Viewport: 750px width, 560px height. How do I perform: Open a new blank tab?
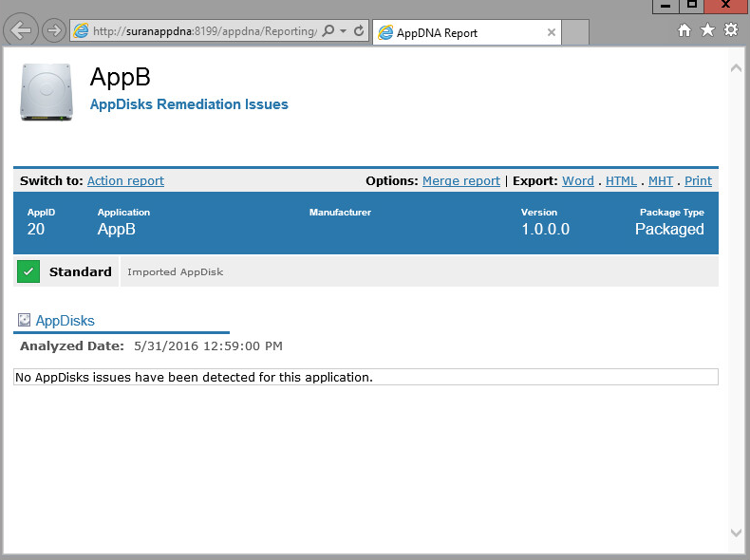click(x=575, y=32)
